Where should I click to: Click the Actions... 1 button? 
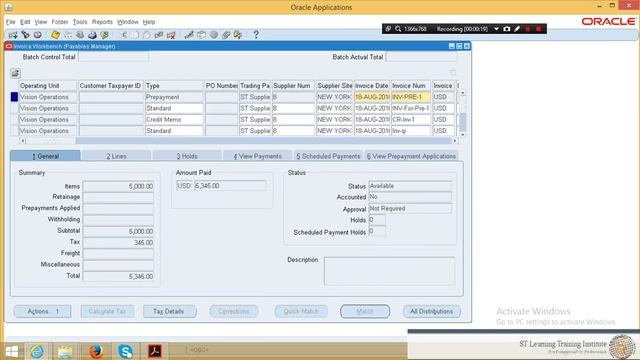coord(42,311)
